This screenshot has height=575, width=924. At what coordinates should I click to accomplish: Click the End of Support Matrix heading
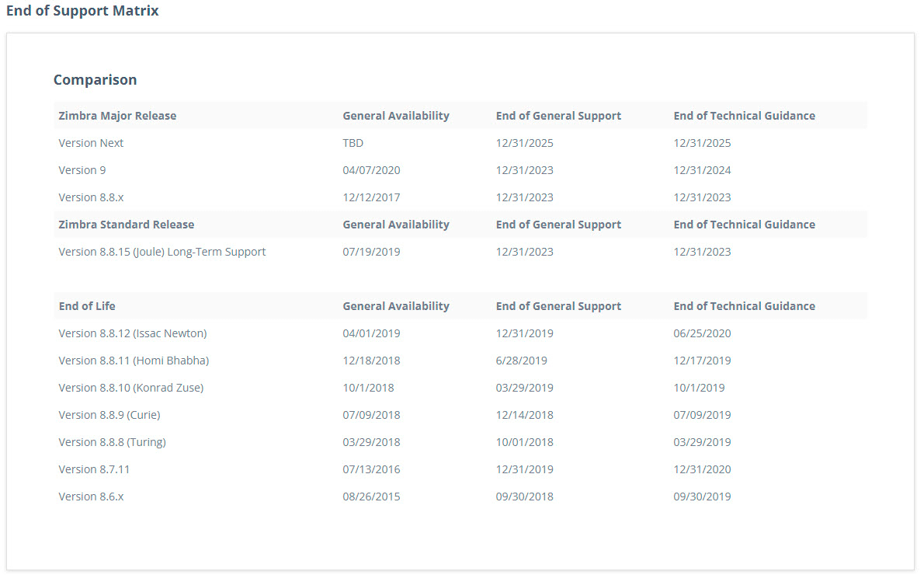coord(82,11)
